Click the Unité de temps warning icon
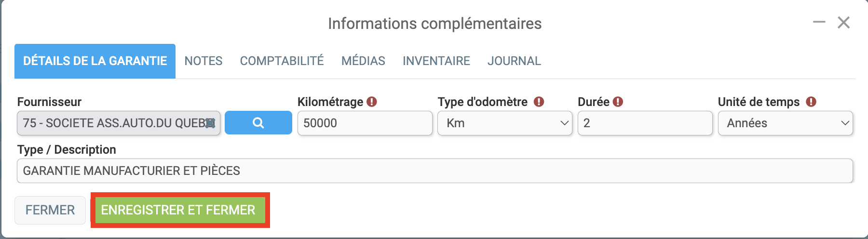 (811, 102)
